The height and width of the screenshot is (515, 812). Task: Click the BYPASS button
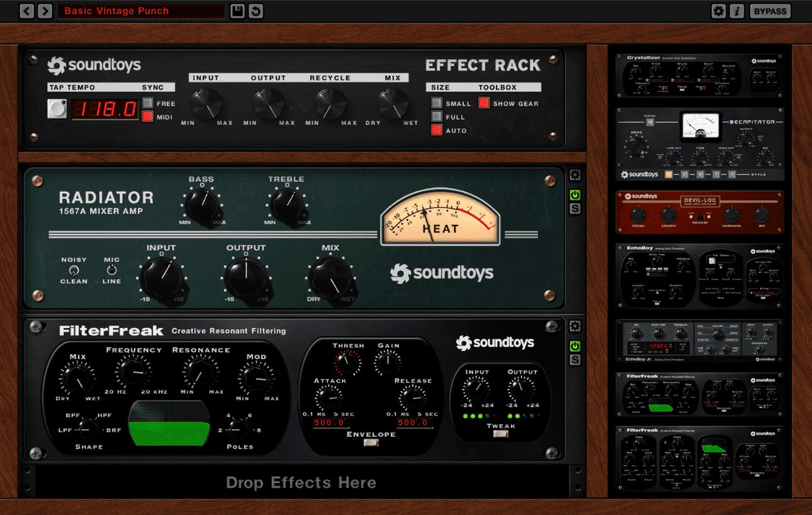pos(770,11)
